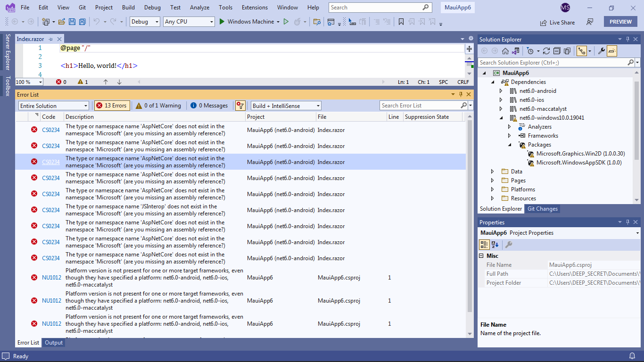The height and width of the screenshot is (362, 644).
Task: Open the feedback icon beside Live Share
Action: tap(590, 22)
